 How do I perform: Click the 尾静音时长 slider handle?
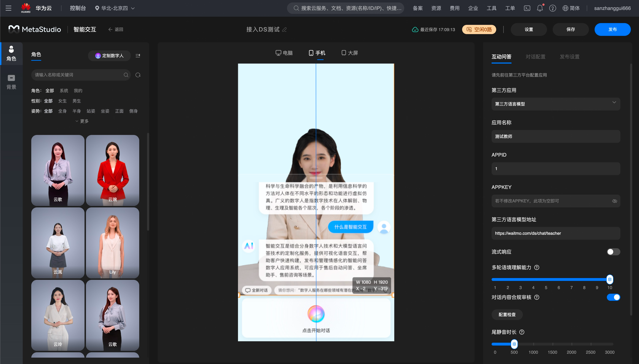pyautogui.click(x=514, y=344)
